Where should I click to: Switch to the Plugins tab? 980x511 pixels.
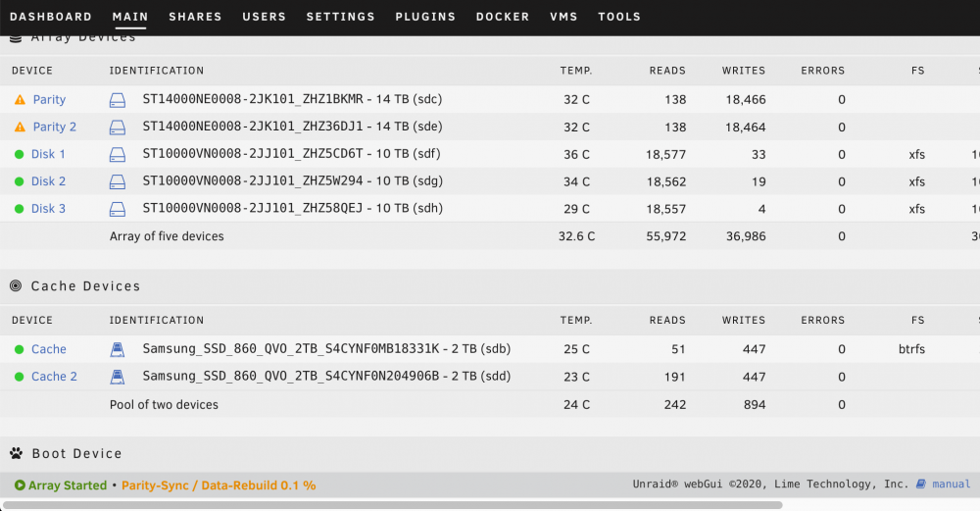point(425,17)
